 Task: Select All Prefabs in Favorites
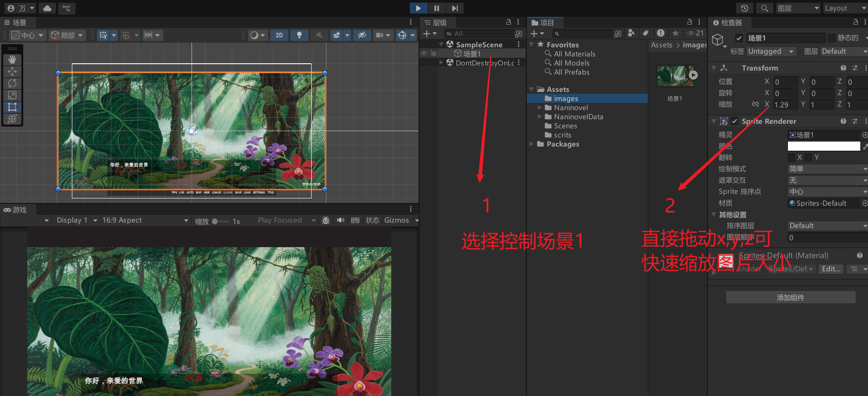click(x=571, y=72)
